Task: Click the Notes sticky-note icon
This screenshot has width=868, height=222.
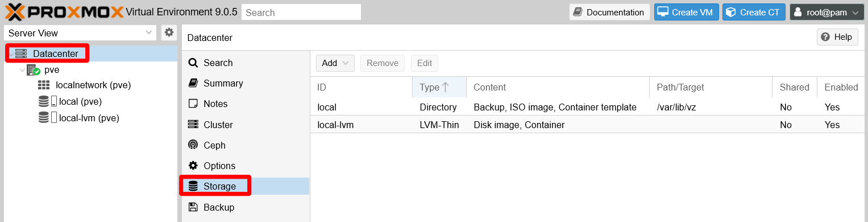Action: [x=193, y=104]
